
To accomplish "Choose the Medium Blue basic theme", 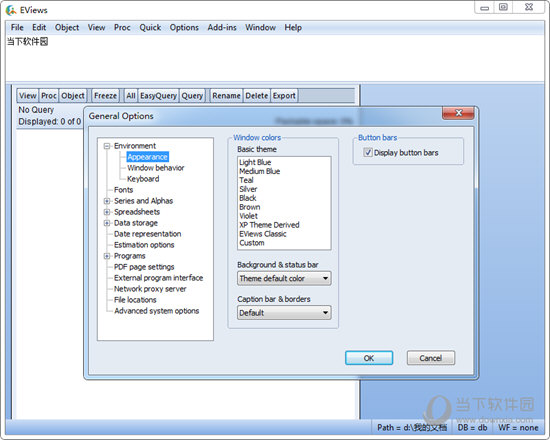I will (260, 171).
